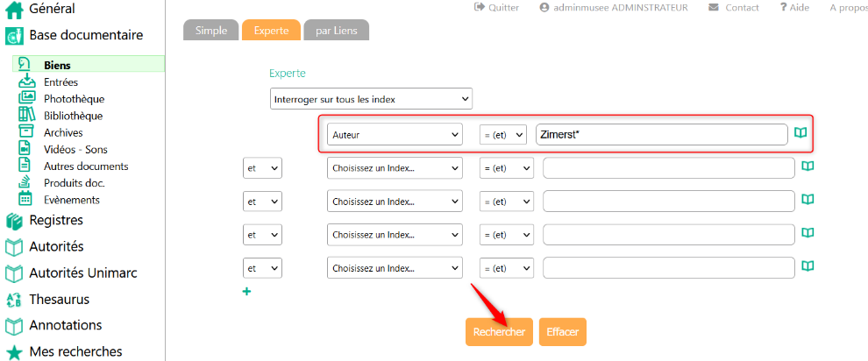Expand the Auteur index dropdown
868x361 pixels.
click(395, 135)
